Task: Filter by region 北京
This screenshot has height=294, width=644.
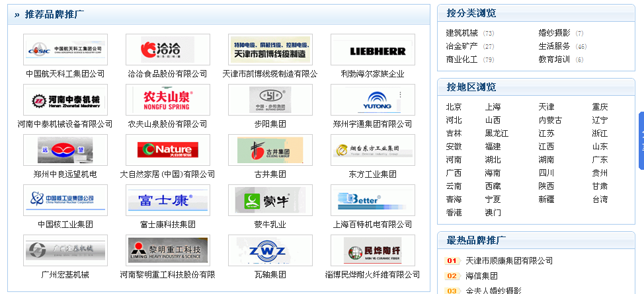Action: point(454,107)
